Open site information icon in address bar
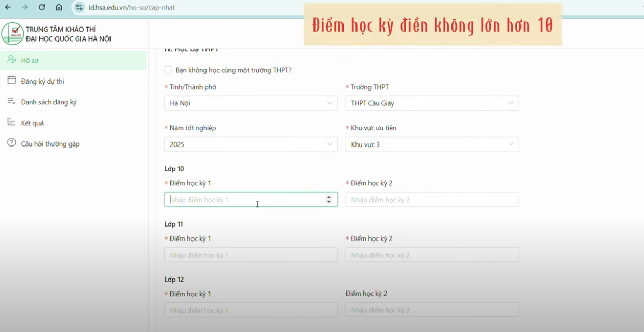This screenshot has width=644, height=332. coord(79,7)
